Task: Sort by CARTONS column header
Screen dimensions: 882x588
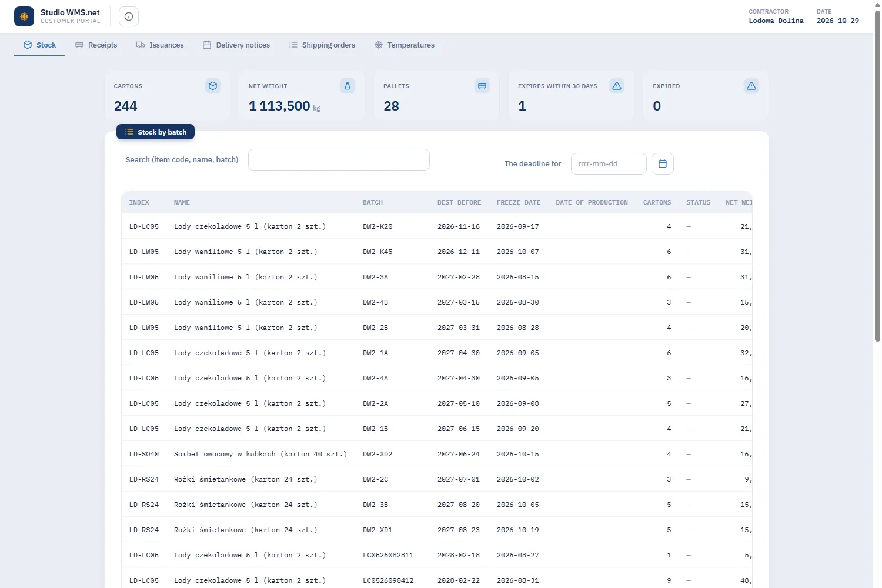Action: pyautogui.click(x=657, y=202)
